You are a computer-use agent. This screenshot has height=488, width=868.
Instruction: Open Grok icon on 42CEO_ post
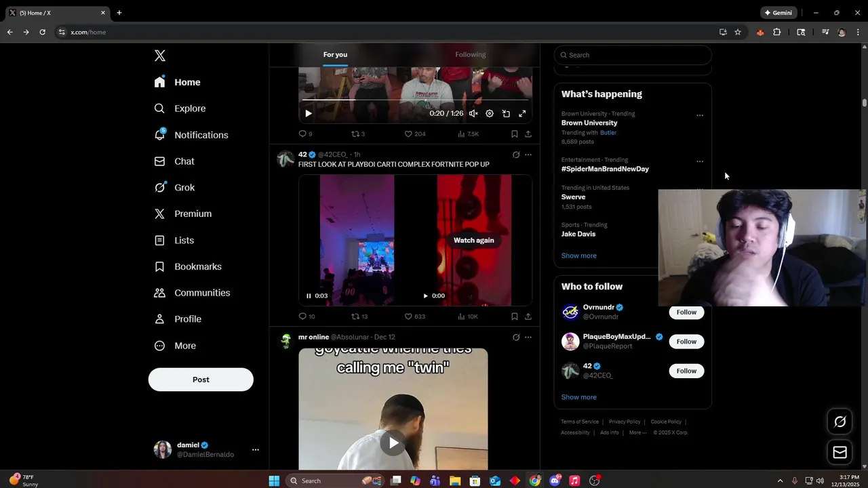[x=516, y=155]
